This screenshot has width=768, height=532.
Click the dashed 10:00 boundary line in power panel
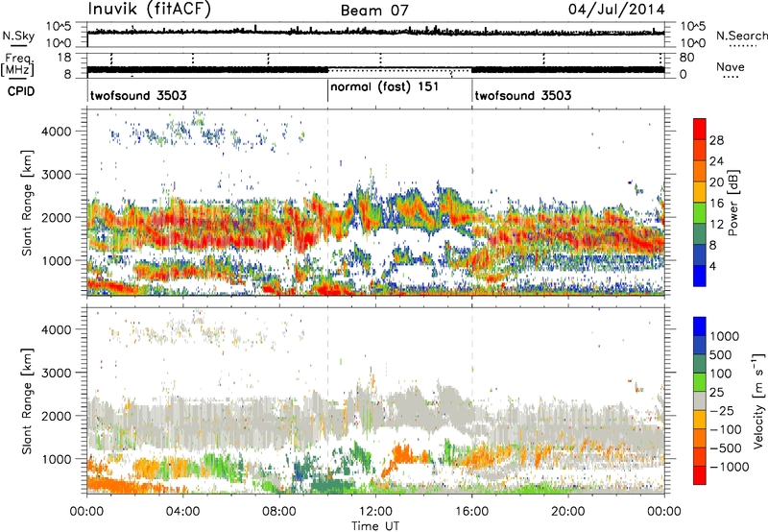(x=327, y=202)
